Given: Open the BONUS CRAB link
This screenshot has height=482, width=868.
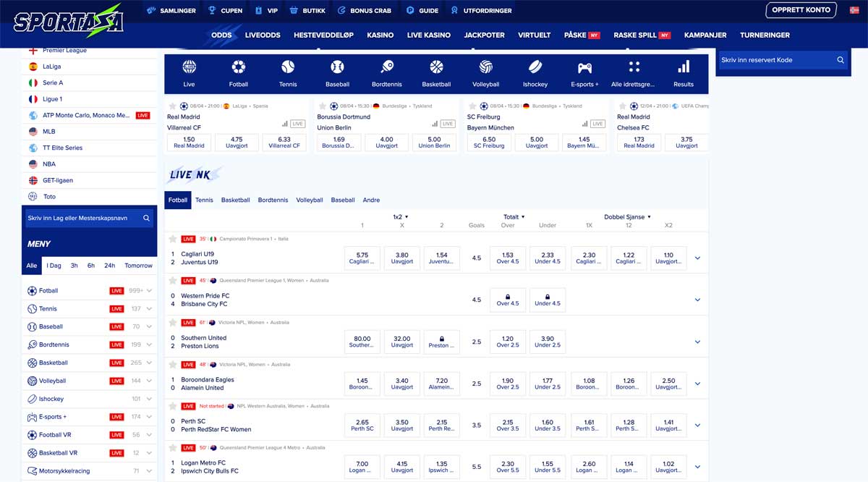Looking at the screenshot, I should point(365,11).
